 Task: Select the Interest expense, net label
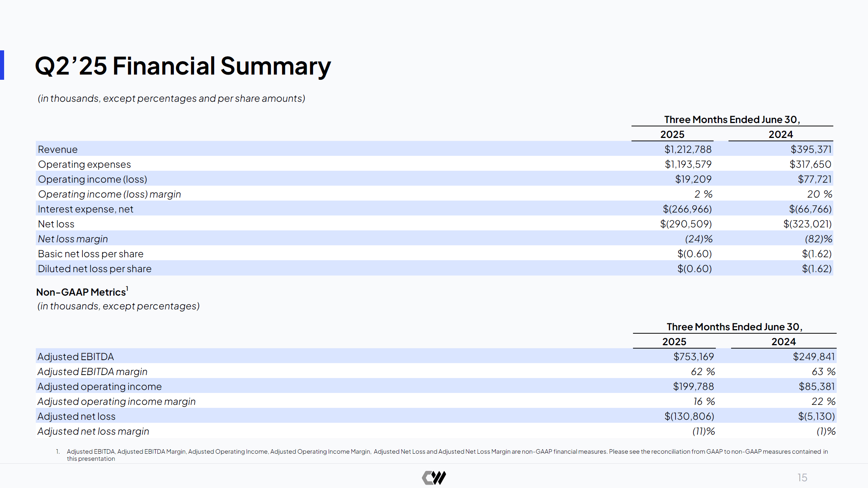pyautogui.click(x=85, y=209)
